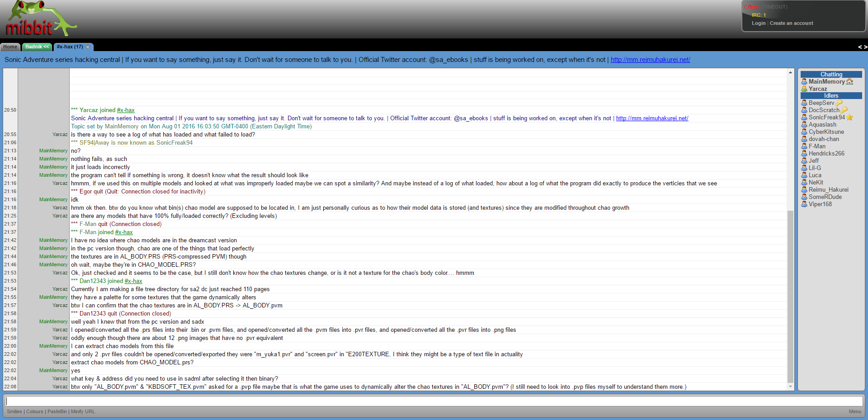Click the 'SF94|Away is now known as SonicFreak94' line
This screenshot has width=868, height=420.
(x=132, y=143)
